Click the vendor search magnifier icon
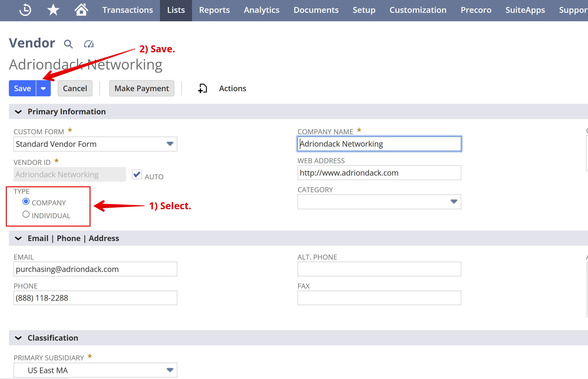Viewport: 588px width, 379px height. 68,44
